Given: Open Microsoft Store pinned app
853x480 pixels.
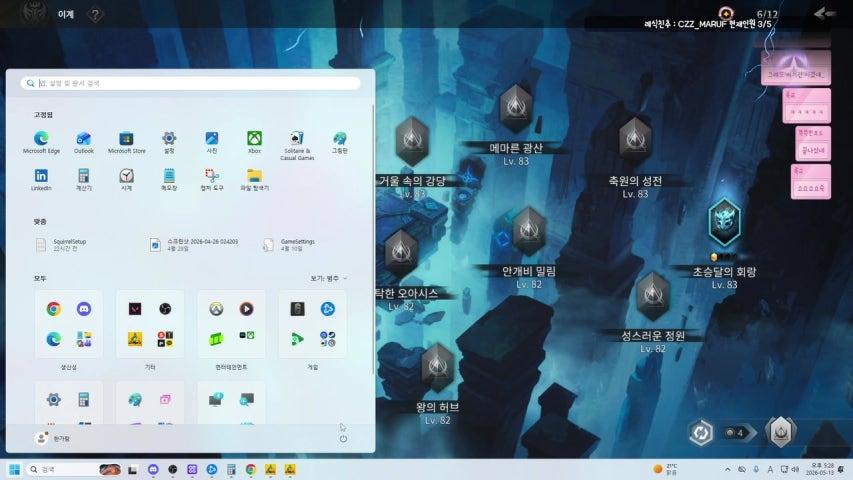Looking at the screenshot, I should coord(126,143).
